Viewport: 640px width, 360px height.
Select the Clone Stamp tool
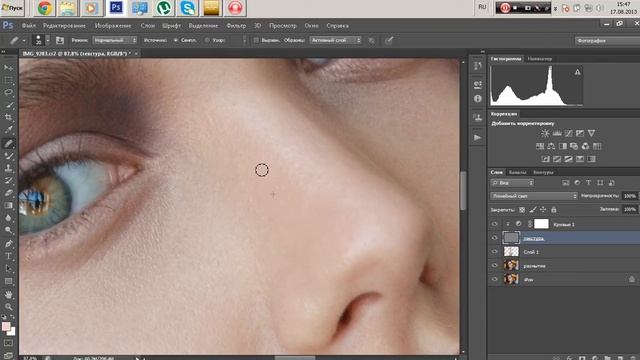(8, 168)
